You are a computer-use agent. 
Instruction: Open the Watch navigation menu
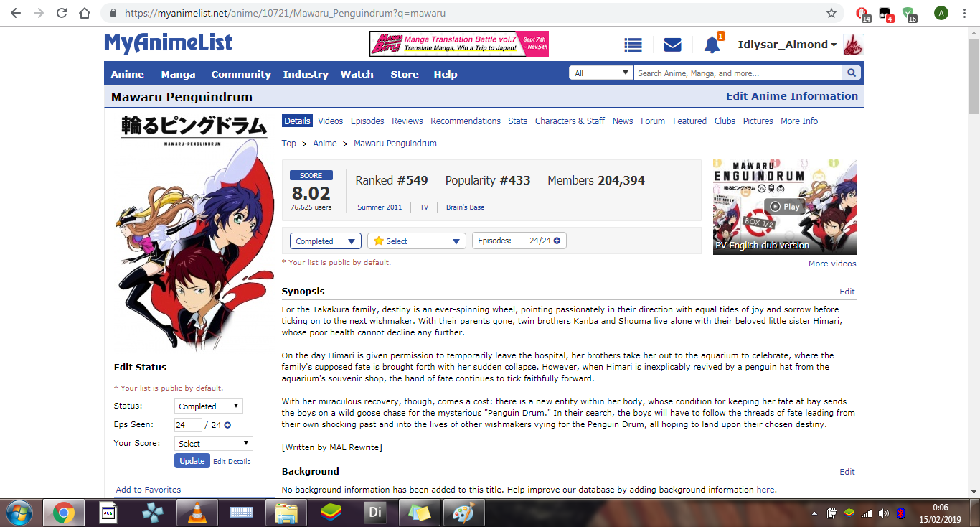(357, 74)
